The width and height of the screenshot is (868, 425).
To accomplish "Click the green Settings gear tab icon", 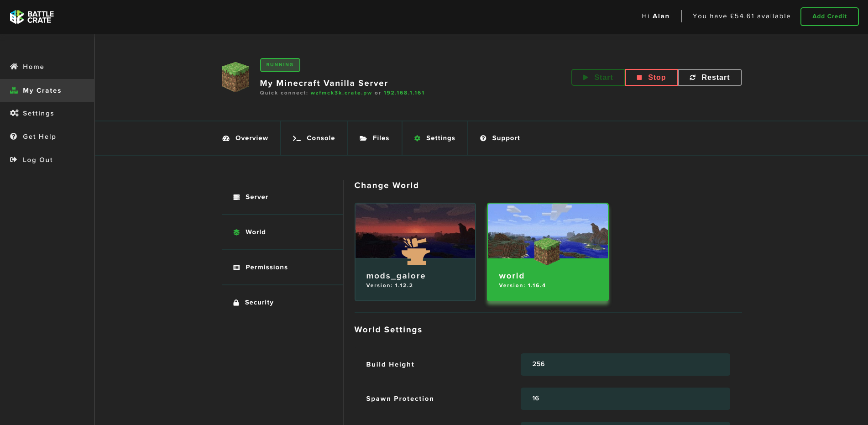I will [417, 138].
